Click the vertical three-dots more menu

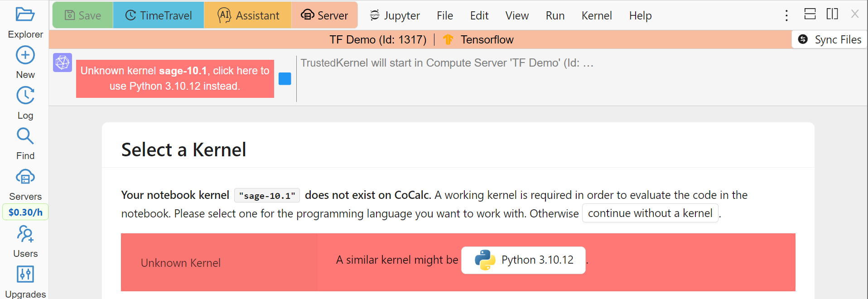click(x=786, y=15)
